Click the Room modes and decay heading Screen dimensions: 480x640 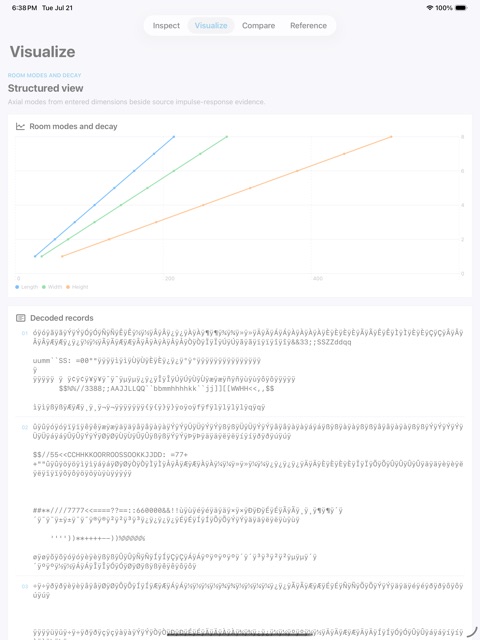73,127
